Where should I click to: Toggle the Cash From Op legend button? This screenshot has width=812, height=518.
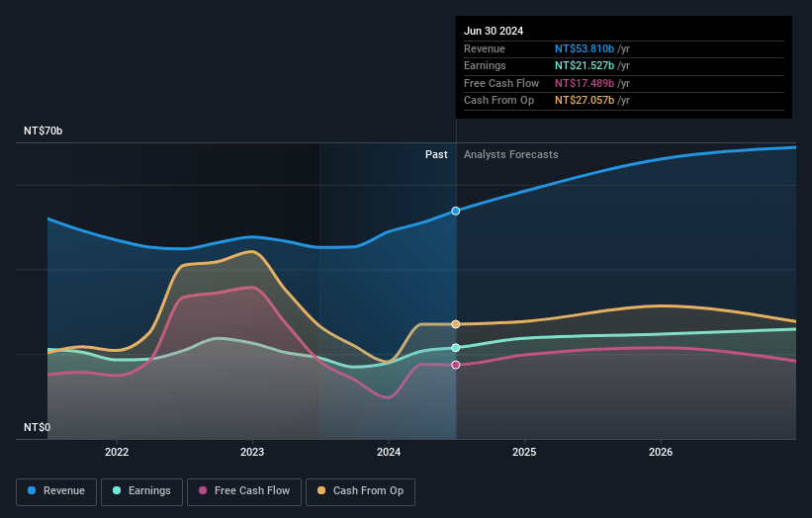click(x=360, y=491)
